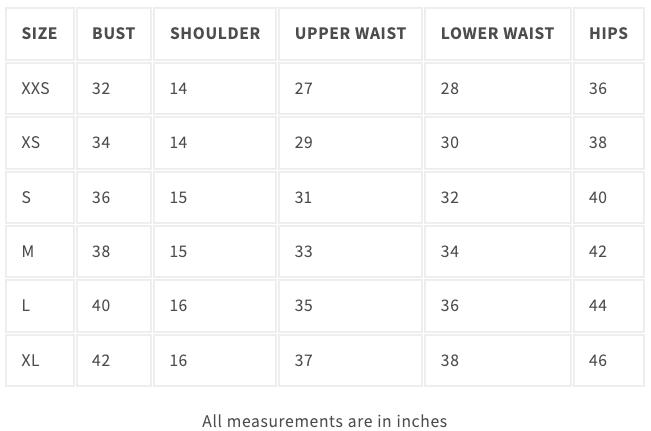Select the L size row label
Screen dimensions: 651x431
point(26,305)
